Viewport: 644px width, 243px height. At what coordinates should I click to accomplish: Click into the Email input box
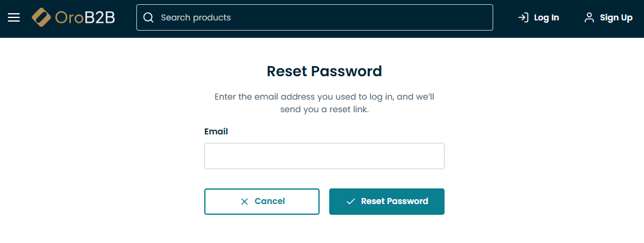point(324,156)
